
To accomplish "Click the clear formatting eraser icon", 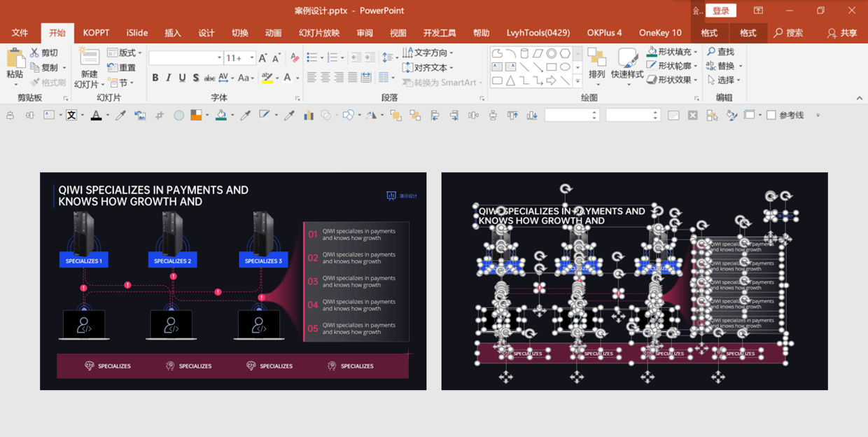I will pos(295,58).
